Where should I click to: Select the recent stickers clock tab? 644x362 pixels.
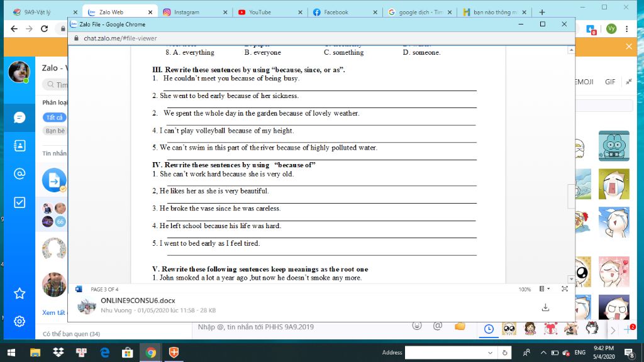[489, 329]
